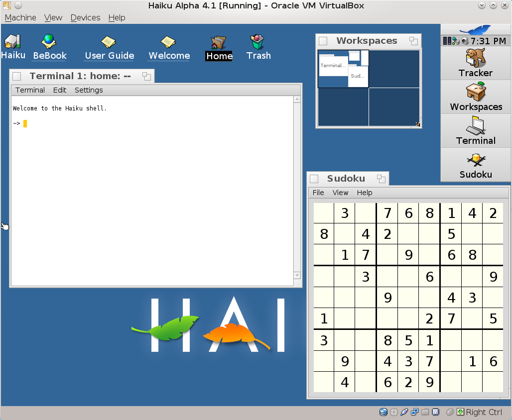
Task: Click the Haiku leaf Deskbar menu
Action: point(476,29)
